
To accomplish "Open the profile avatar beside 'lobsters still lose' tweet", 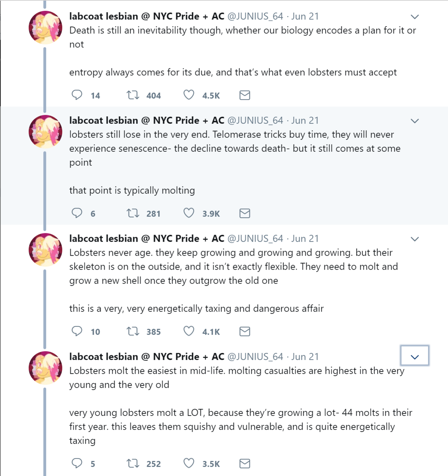I will 45,132.
